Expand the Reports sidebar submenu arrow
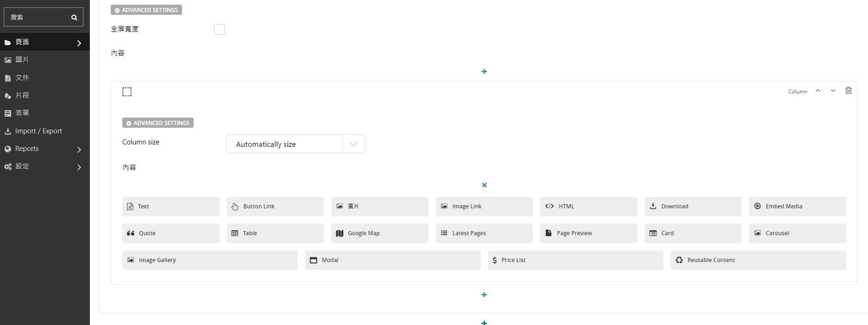The height and width of the screenshot is (325, 868). coord(79,150)
